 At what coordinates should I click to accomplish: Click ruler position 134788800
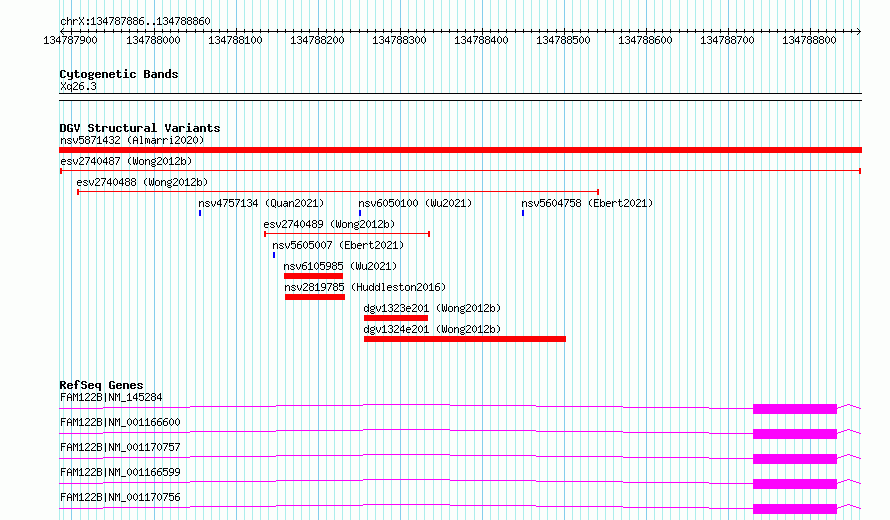pos(809,40)
